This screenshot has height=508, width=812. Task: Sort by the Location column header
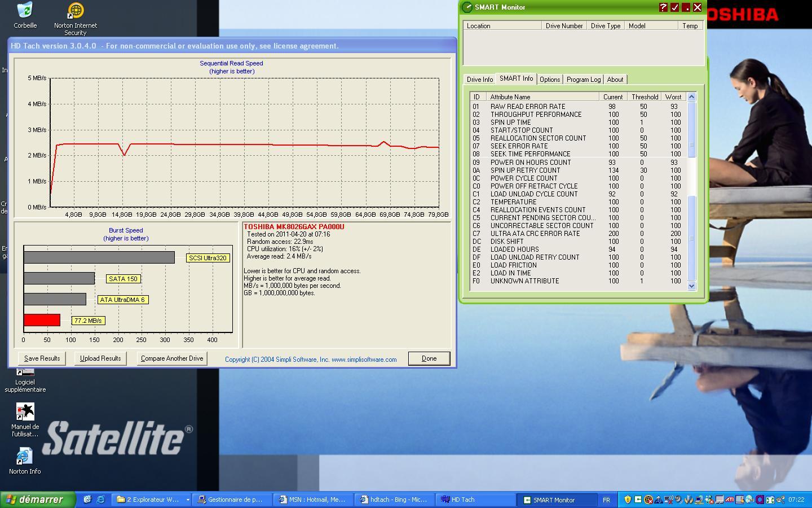pos(502,26)
